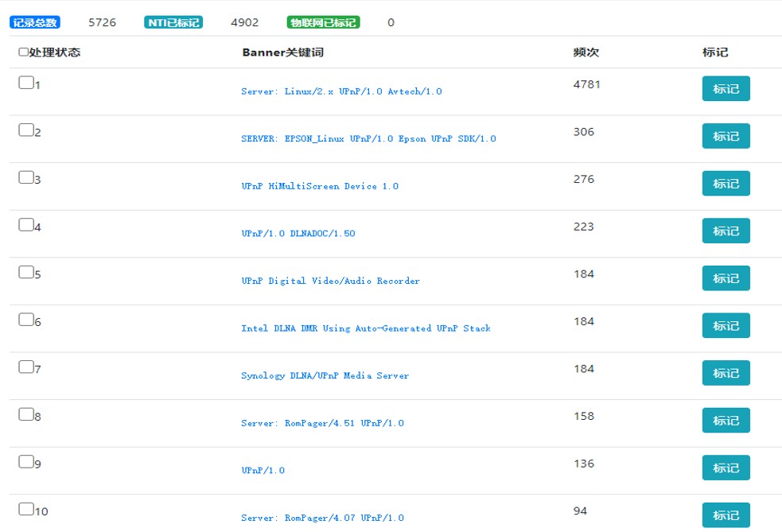Mark the UPnP Digital Video/Audio Recorder row
This screenshot has width=782, height=532.
tap(726, 278)
